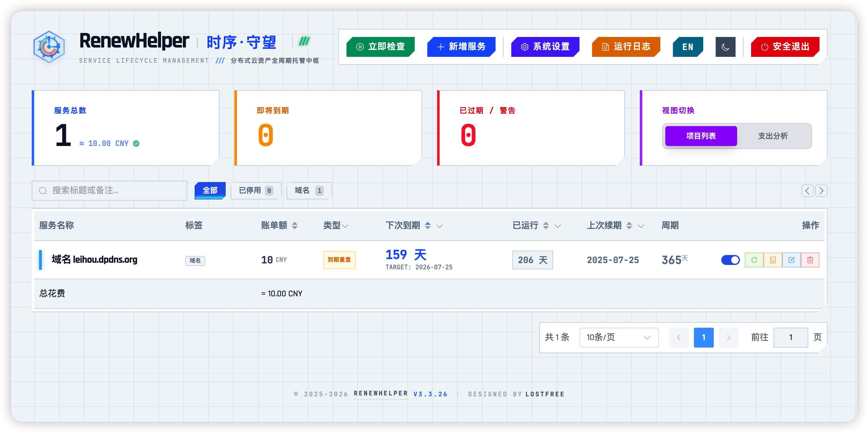Sort by 账单额 column sort arrows
868x433 pixels.
coord(294,226)
